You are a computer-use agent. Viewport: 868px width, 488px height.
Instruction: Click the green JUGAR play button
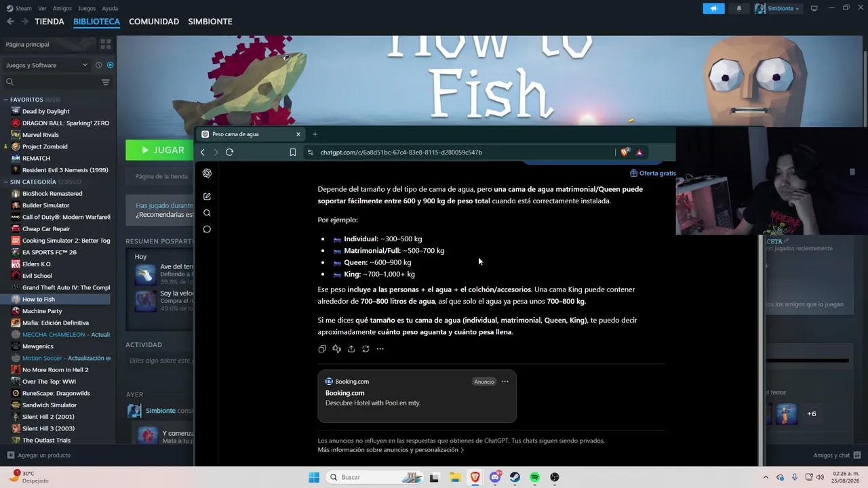coord(160,150)
